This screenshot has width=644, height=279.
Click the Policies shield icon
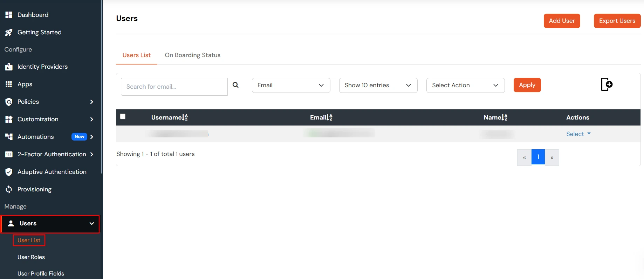pos(9,102)
